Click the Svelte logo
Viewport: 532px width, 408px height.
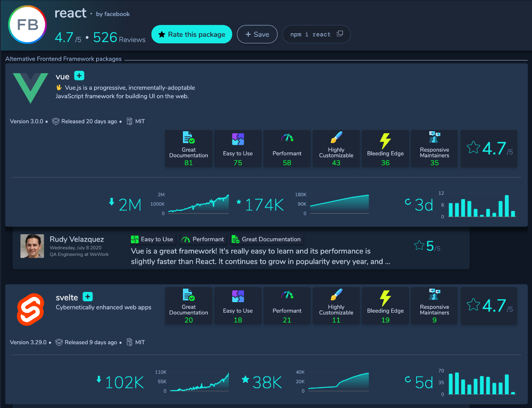pyautogui.click(x=30, y=309)
